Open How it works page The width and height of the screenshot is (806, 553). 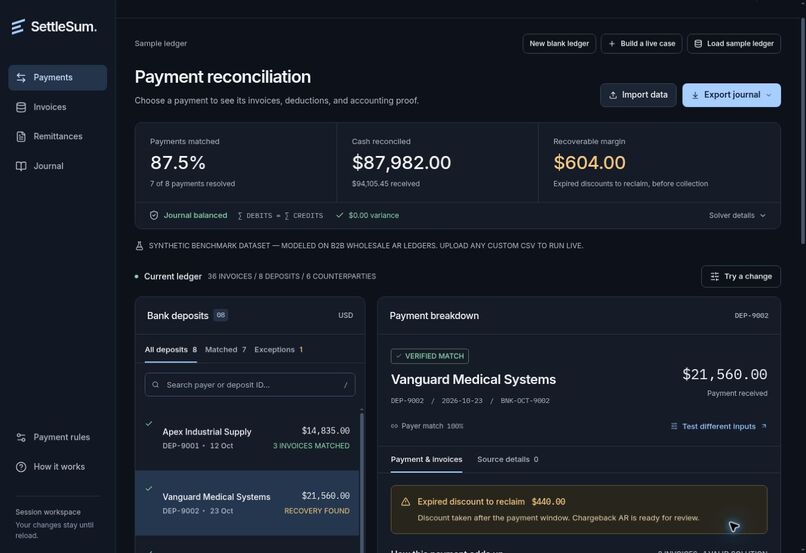point(58,467)
